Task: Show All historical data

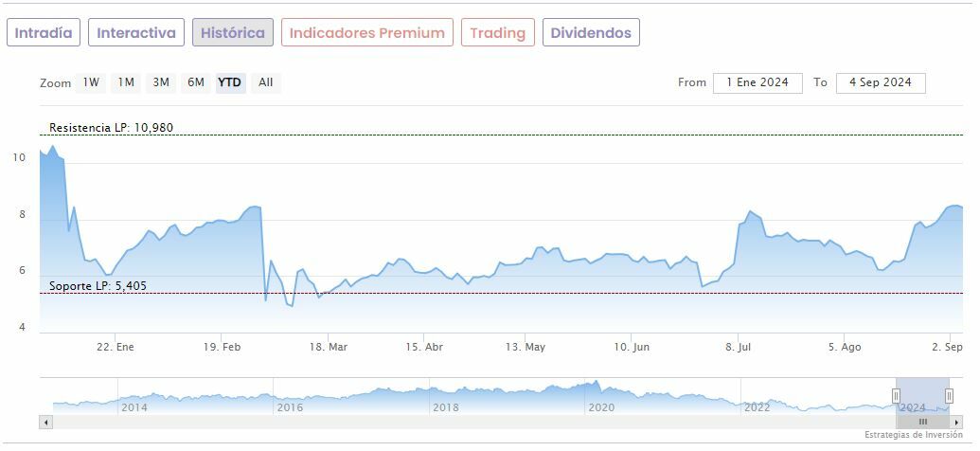Action: [266, 82]
